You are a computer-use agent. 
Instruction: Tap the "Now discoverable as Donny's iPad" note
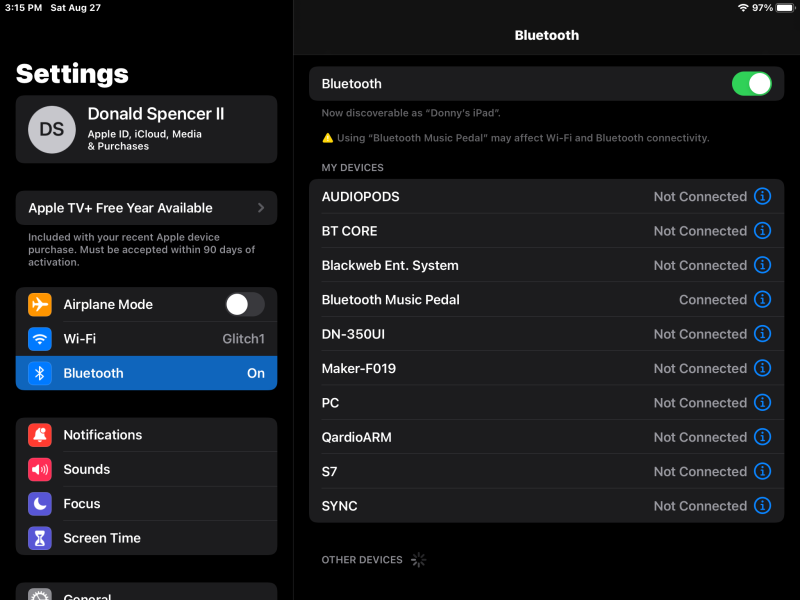[x=411, y=113]
